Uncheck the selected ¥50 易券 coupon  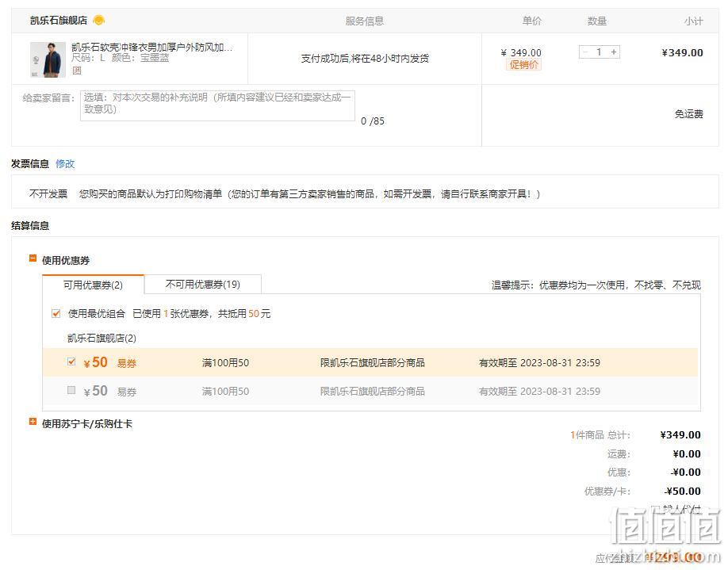(71, 362)
